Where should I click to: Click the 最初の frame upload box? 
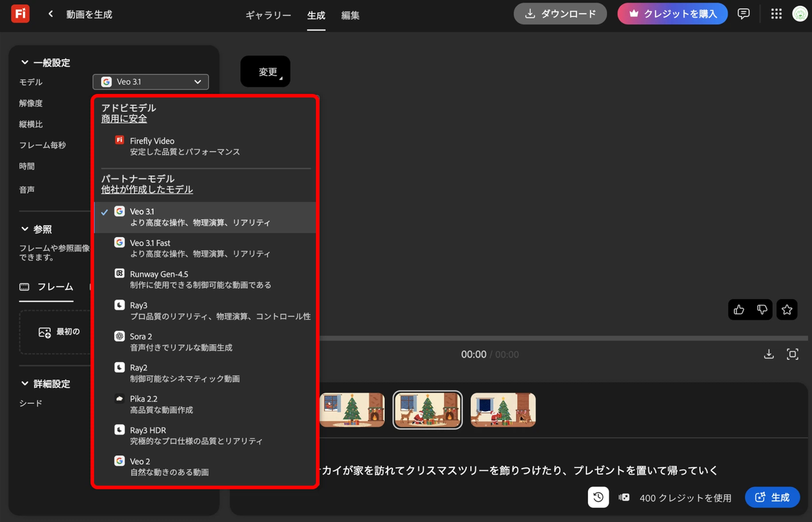click(x=55, y=332)
